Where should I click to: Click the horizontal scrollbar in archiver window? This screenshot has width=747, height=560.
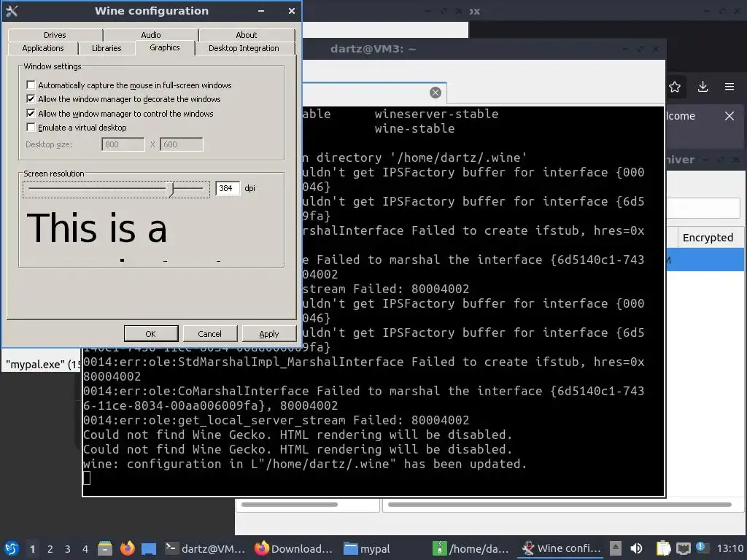point(560,505)
